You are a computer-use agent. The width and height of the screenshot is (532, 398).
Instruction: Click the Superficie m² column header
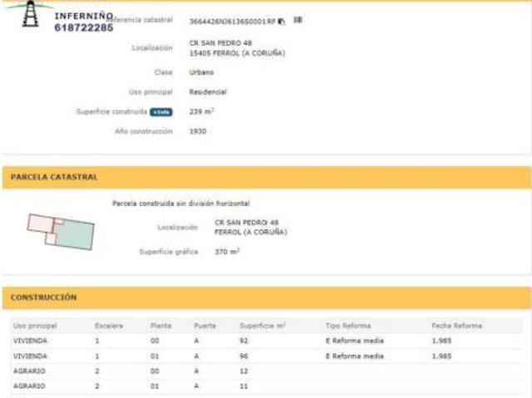coord(263,326)
